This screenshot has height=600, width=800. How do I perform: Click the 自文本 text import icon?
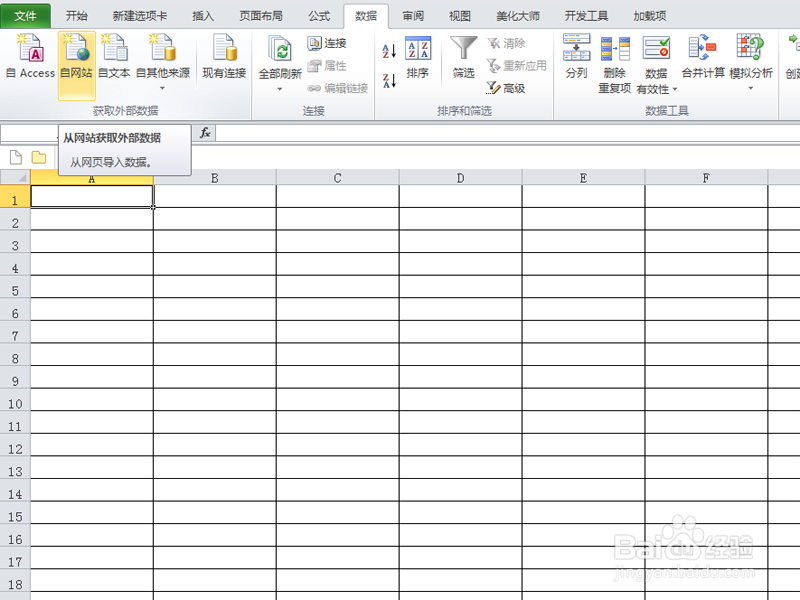pyautogui.click(x=114, y=56)
